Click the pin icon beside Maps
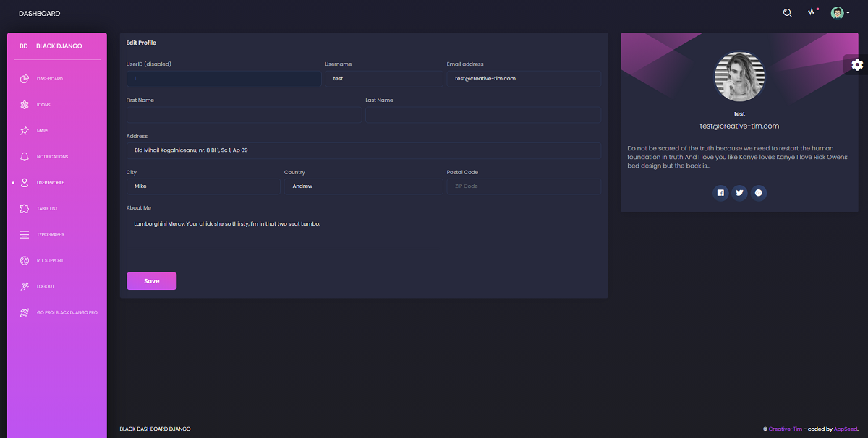This screenshot has width=868, height=438. coord(25,131)
